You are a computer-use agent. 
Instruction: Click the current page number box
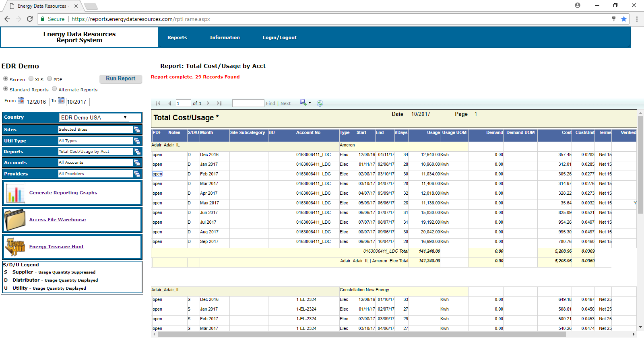(x=184, y=103)
